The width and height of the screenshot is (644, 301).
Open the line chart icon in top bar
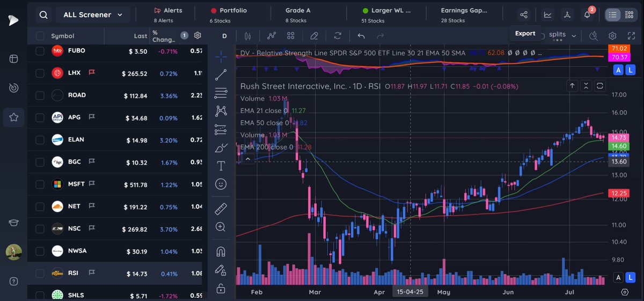tap(547, 15)
